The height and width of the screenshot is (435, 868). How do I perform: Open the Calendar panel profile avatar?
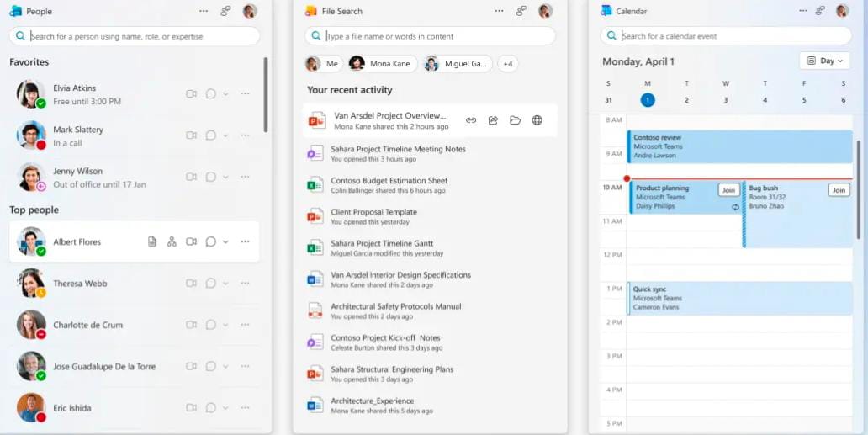pyautogui.click(x=842, y=11)
